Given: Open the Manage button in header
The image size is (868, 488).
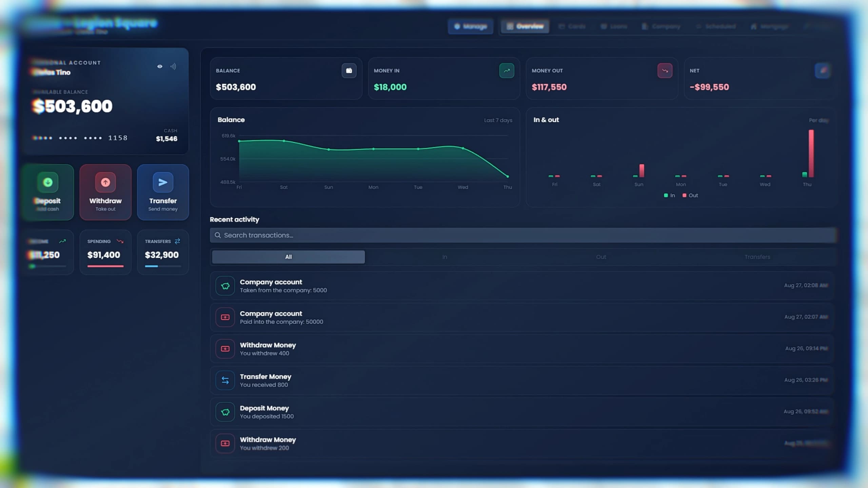Looking at the screenshot, I should coord(471,26).
